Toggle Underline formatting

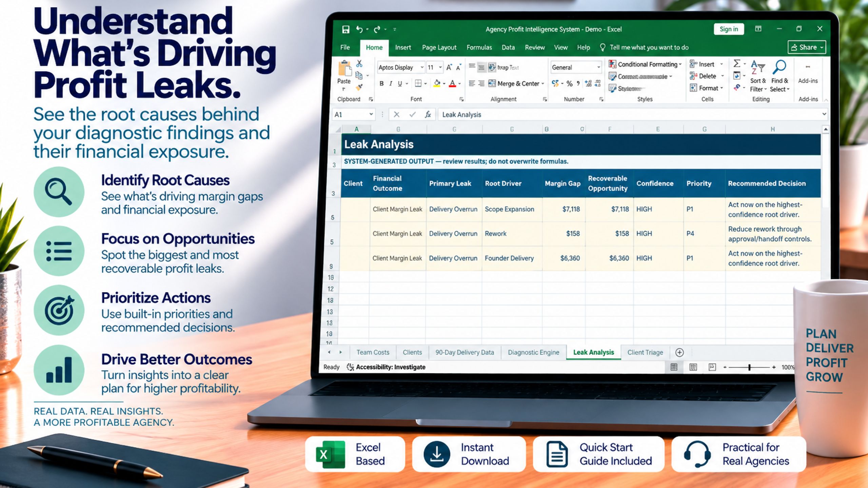point(400,83)
